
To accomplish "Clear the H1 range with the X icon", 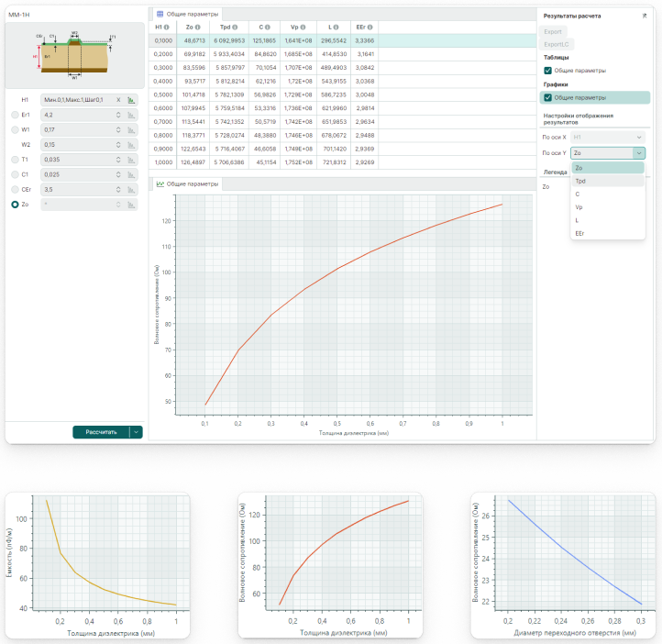I will 118,99.
